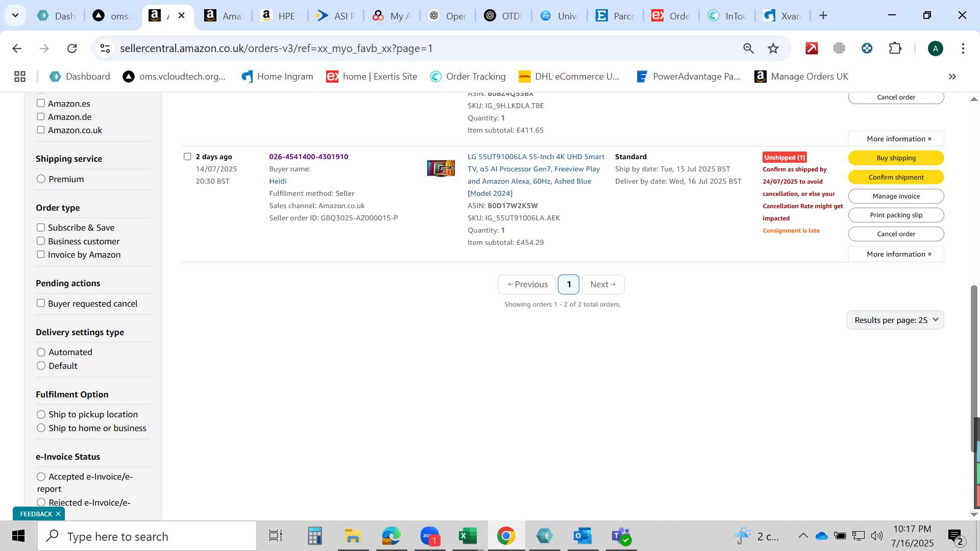Check the Amazon.de checkbox
Screen dimensions: 980x551
point(41,116)
